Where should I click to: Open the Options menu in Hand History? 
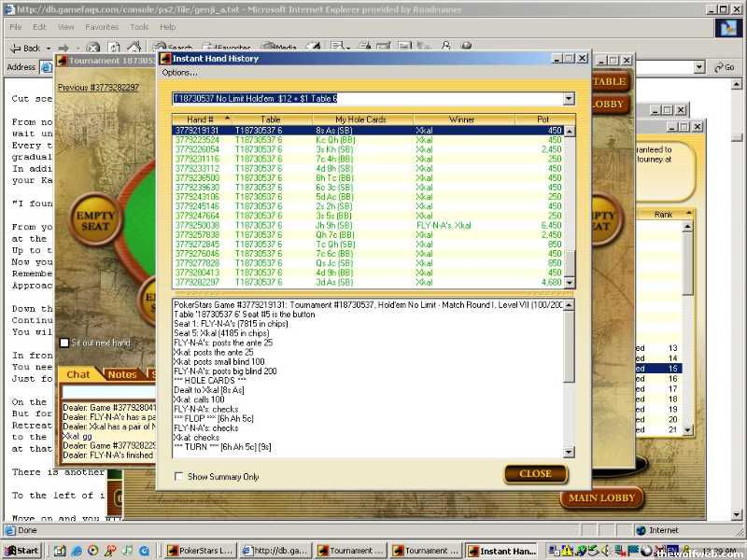179,73
